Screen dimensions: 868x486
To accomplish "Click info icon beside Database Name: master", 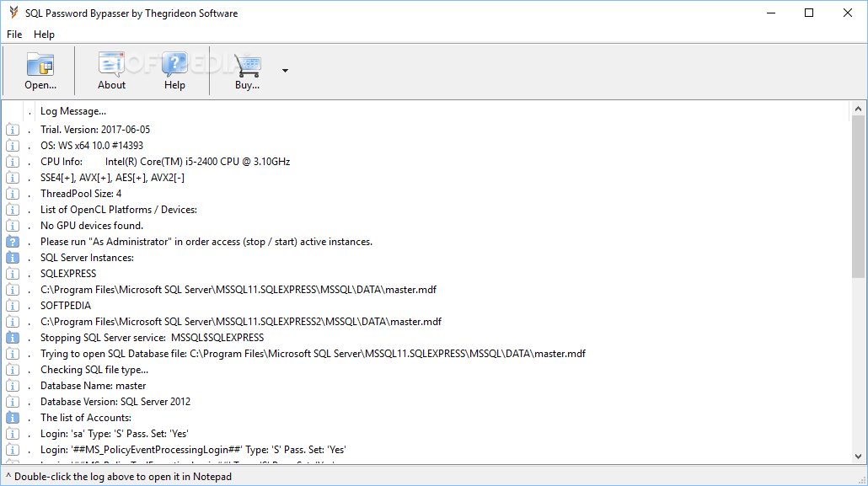I will pyautogui.click(x=12, y=387).
